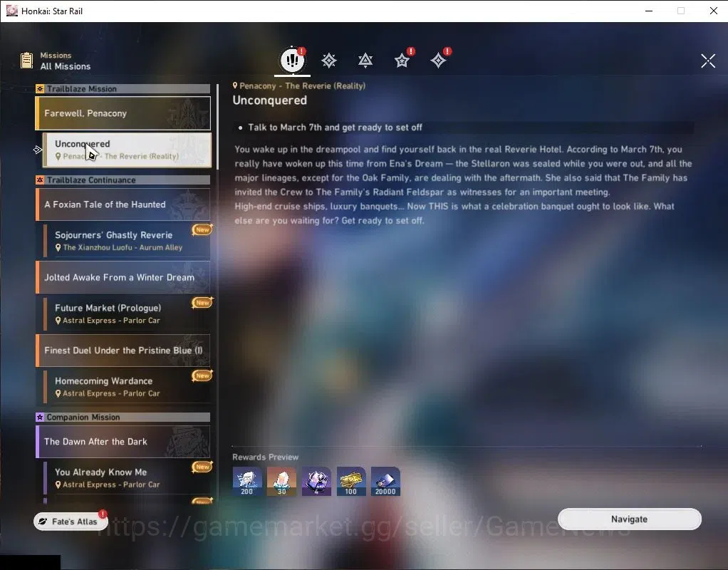The width and height of the screenshot is (728, 570).
Task: Click the New badge on You Already Know Me
Action: point(202,467)
